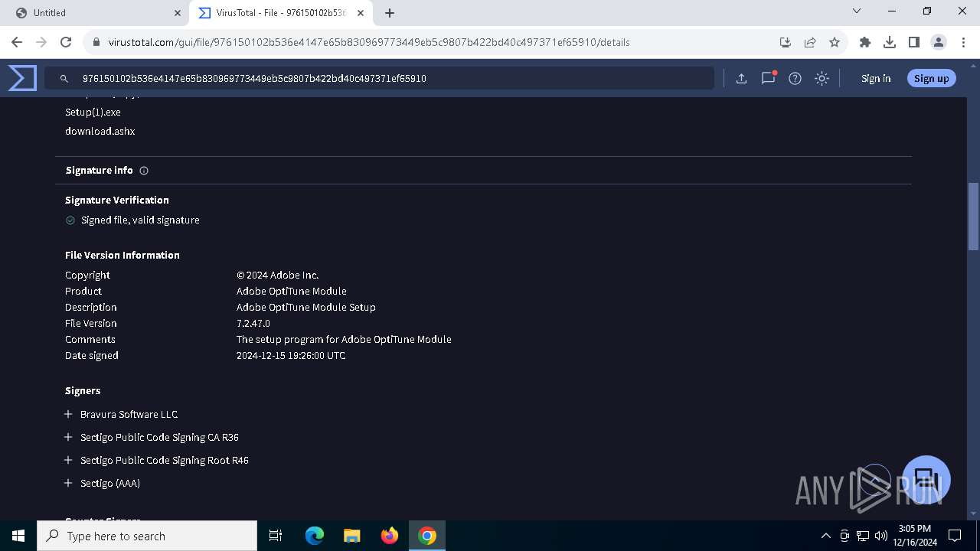Click the Signed file, valid signature text

pyautogui.click(x=140, y=220)
